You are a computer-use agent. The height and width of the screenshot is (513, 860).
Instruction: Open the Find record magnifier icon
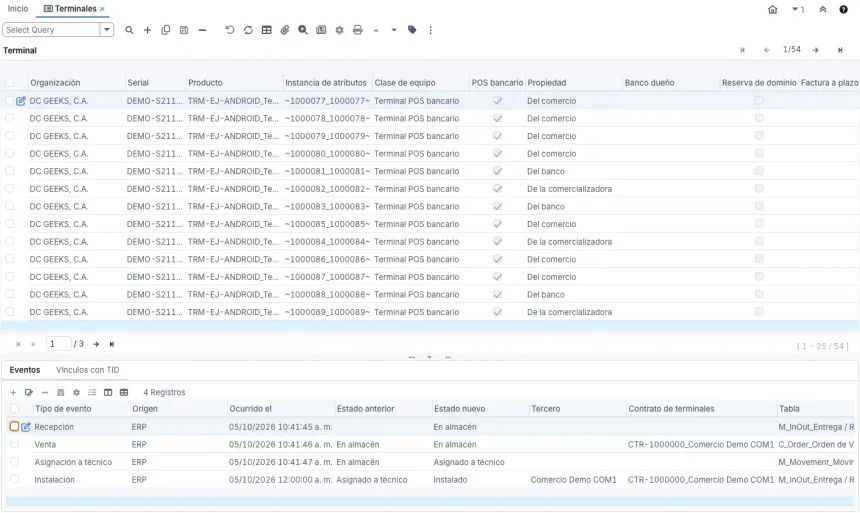129,30
